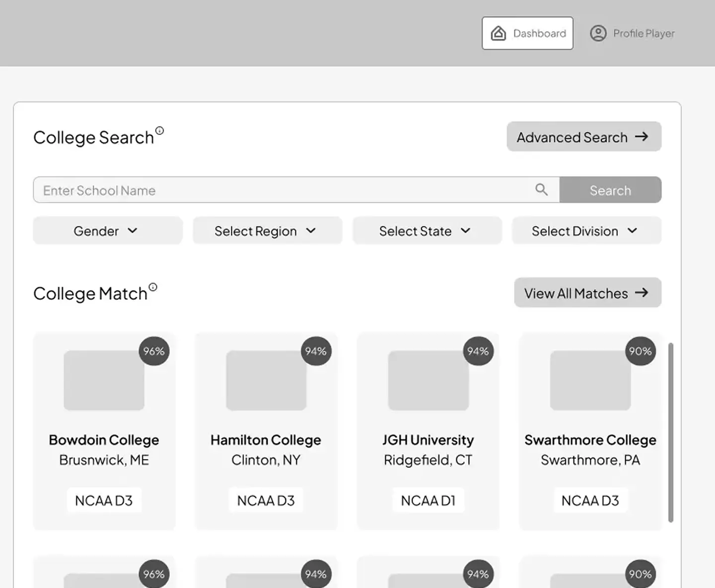Open the College Search info icon
715x588 pixels.
(159, 131)
